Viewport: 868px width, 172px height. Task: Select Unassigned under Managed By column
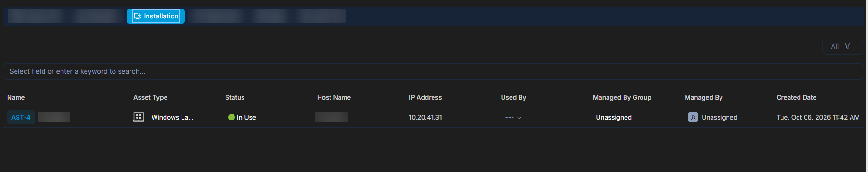720,117
